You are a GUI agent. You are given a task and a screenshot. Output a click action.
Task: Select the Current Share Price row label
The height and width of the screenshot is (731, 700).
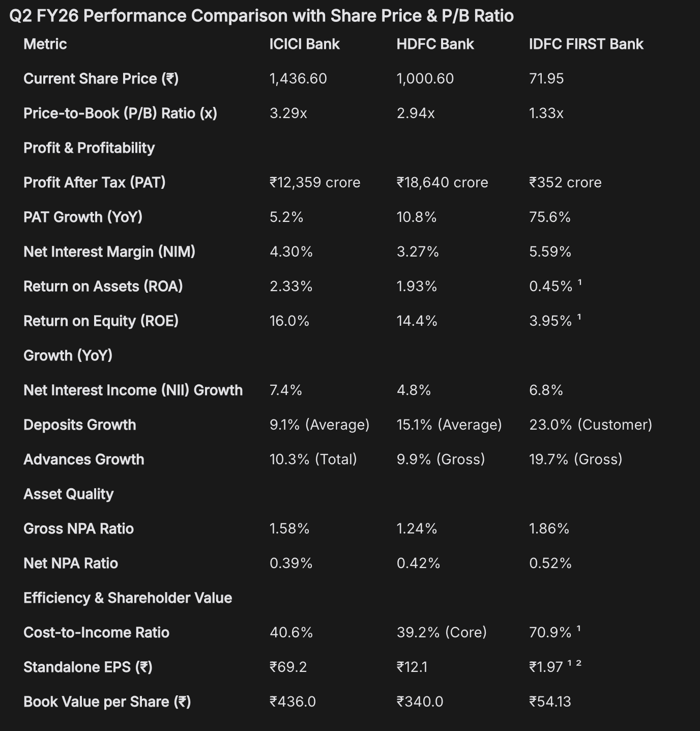tap(101, 79)
